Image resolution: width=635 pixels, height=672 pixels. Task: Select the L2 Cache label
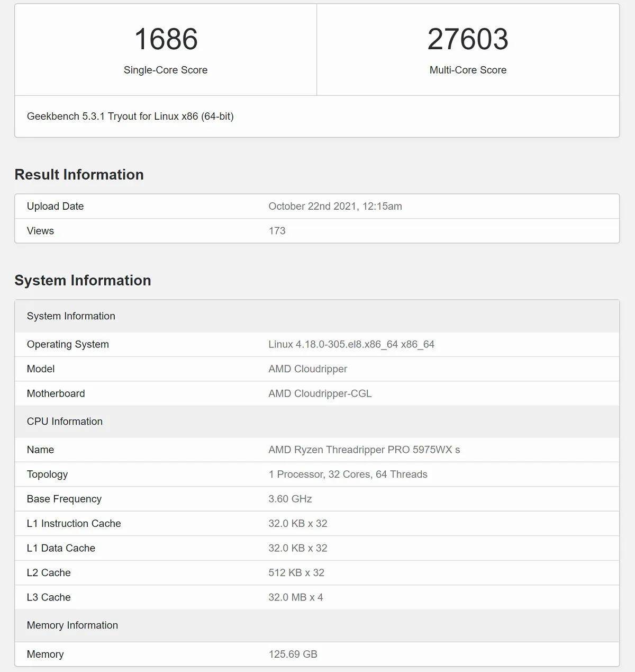[49, 572]
